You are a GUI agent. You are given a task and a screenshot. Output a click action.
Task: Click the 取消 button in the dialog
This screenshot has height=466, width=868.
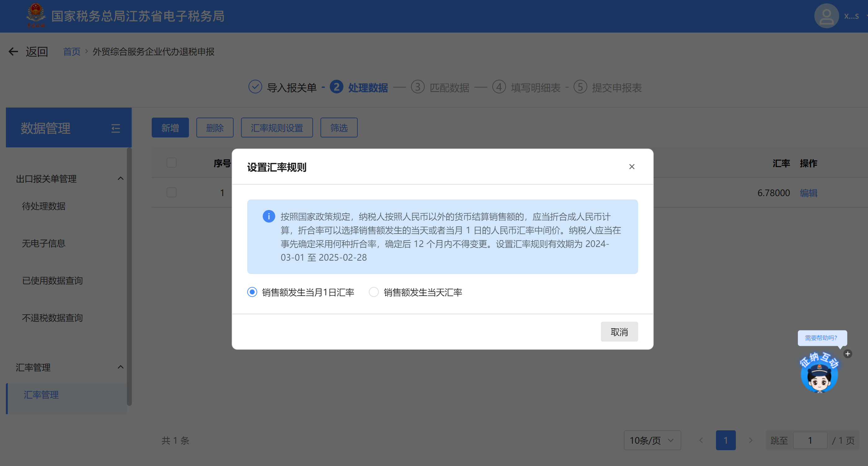point(619,332)
